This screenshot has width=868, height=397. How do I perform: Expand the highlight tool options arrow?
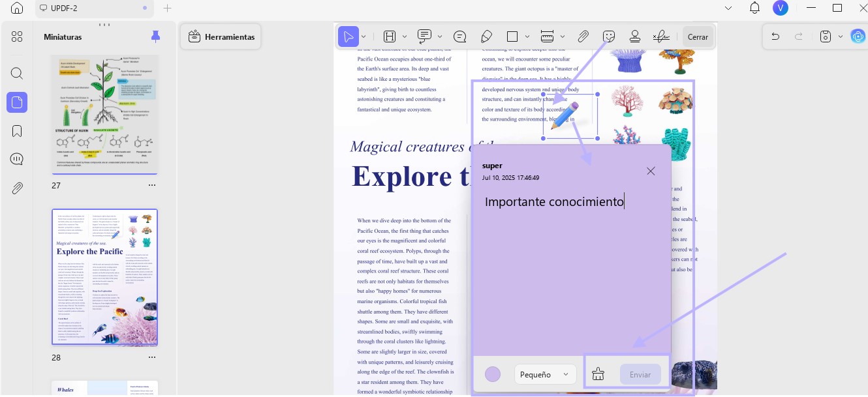coord(405,37)
